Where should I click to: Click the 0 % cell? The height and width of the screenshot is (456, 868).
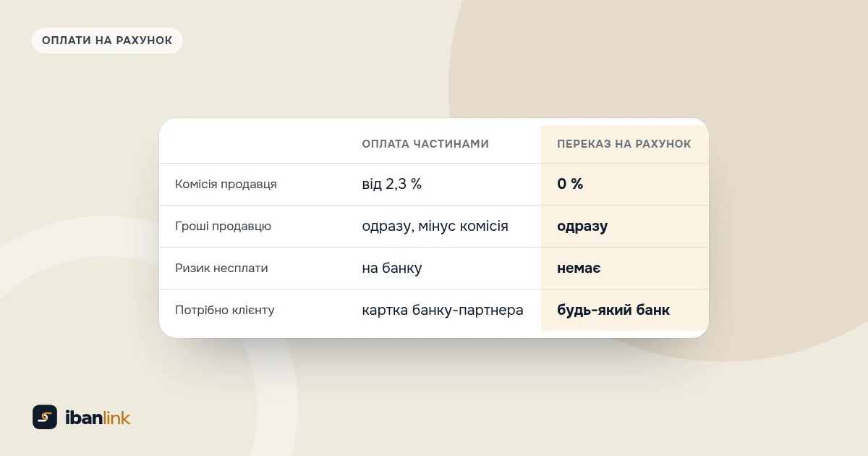(570, 184)
